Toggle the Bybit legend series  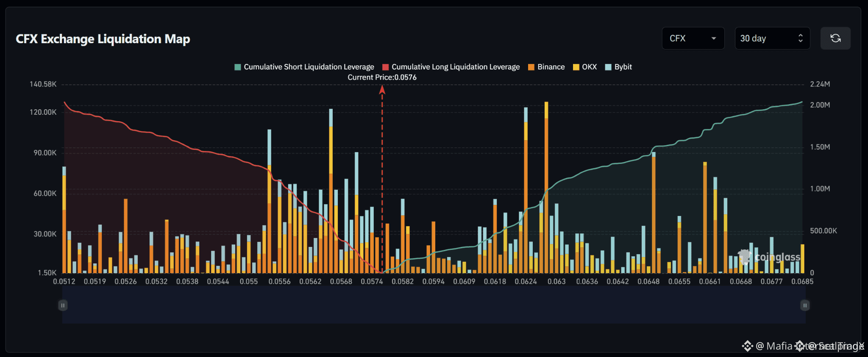tap(618, 67)
